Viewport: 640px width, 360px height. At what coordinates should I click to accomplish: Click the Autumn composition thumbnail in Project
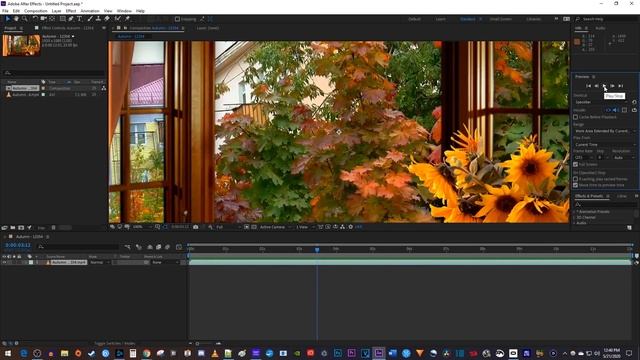22,45
